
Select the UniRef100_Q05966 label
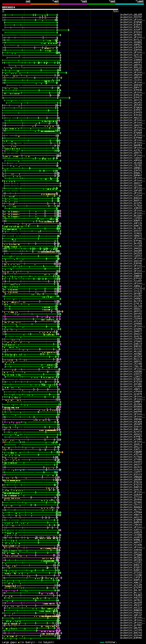[131, 324]
